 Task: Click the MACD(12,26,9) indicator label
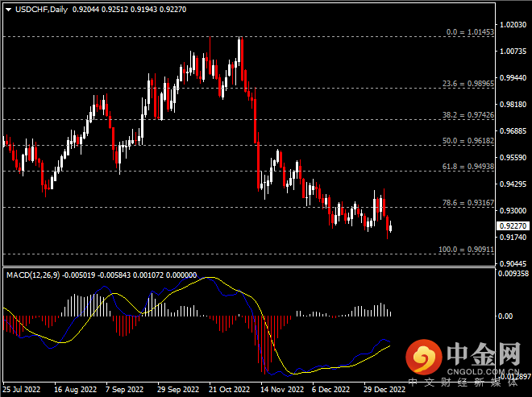click(32, 275)
